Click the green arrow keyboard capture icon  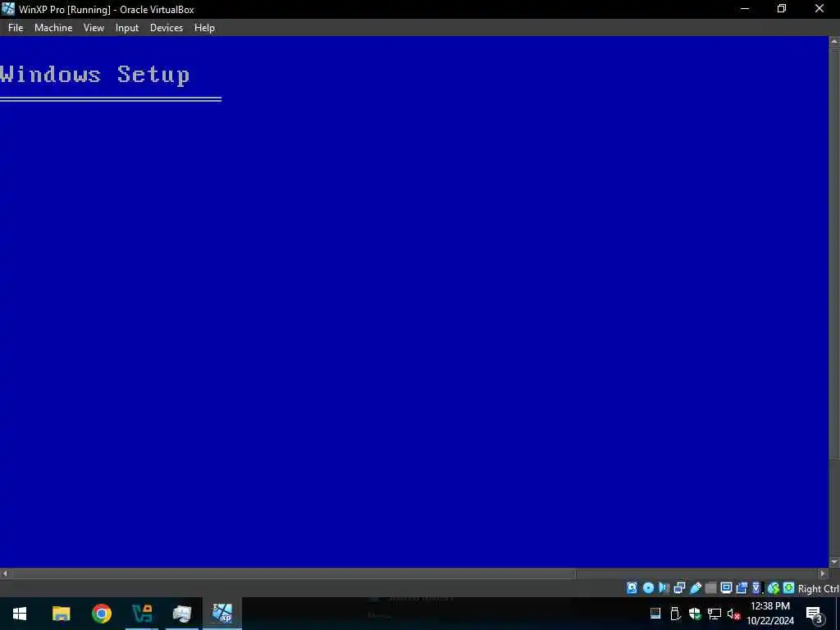click(x=788, y=588)
